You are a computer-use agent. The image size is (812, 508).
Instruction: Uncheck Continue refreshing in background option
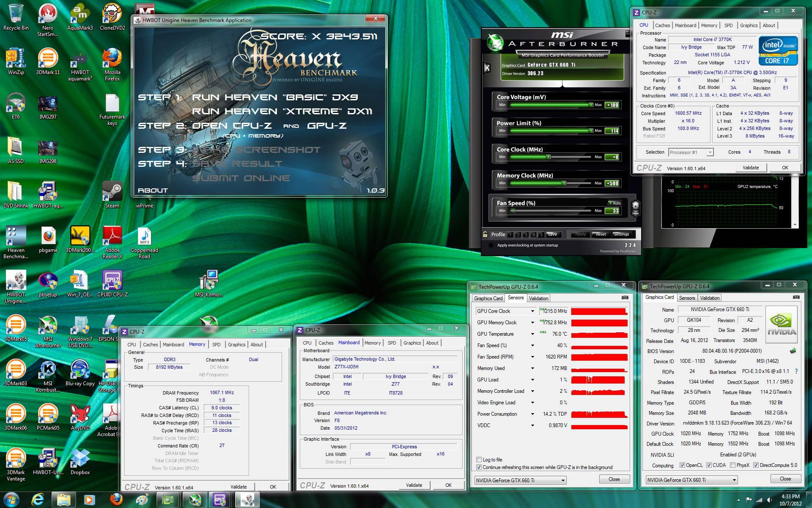479,467
